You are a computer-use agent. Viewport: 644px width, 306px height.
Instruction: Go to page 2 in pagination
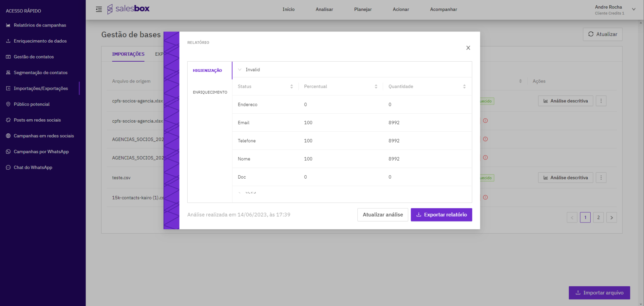point(598,218)
